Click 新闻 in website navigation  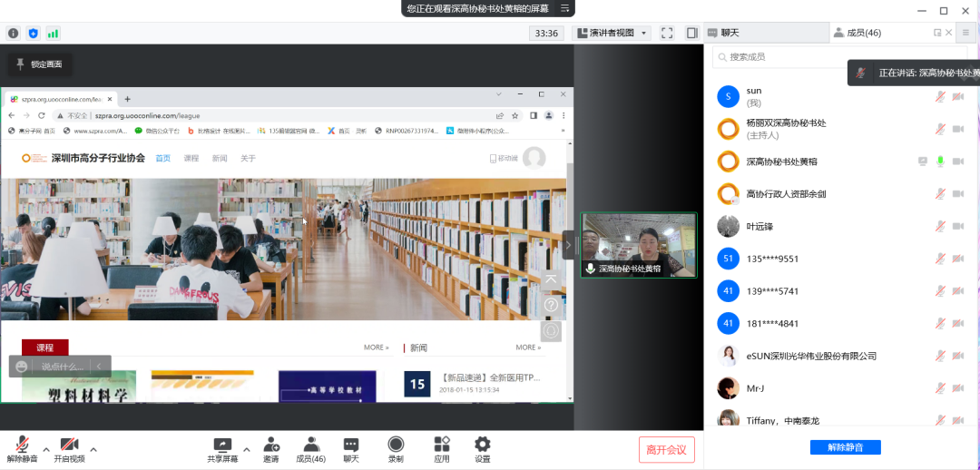220,159
